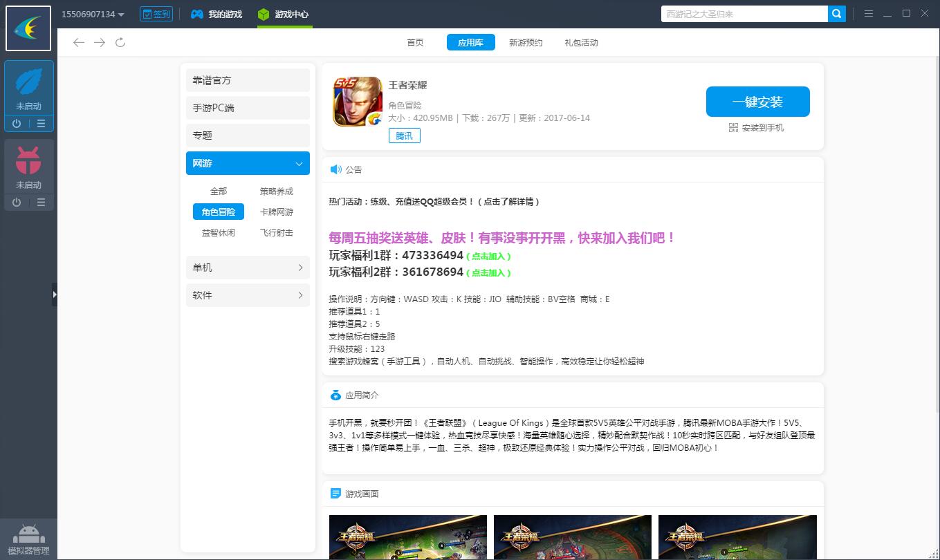The width and height of the screenshot is (940, 560).
Task: Click the 应用简介 money bag icon
Action: tap(335, 395)
